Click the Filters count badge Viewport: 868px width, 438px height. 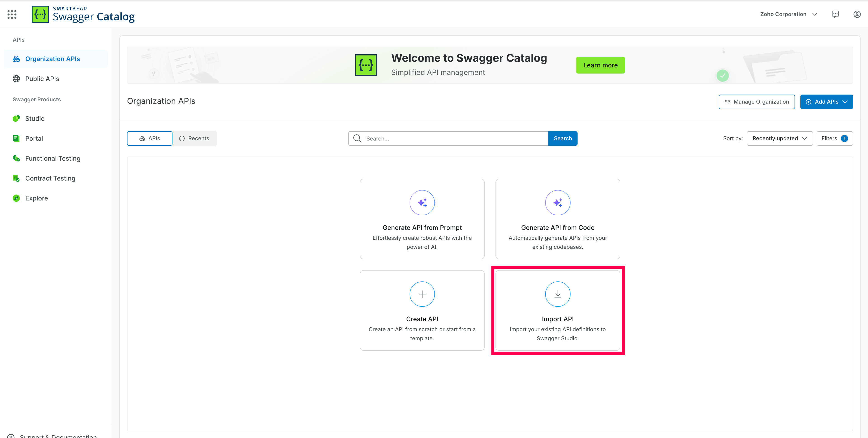point(844,139)
